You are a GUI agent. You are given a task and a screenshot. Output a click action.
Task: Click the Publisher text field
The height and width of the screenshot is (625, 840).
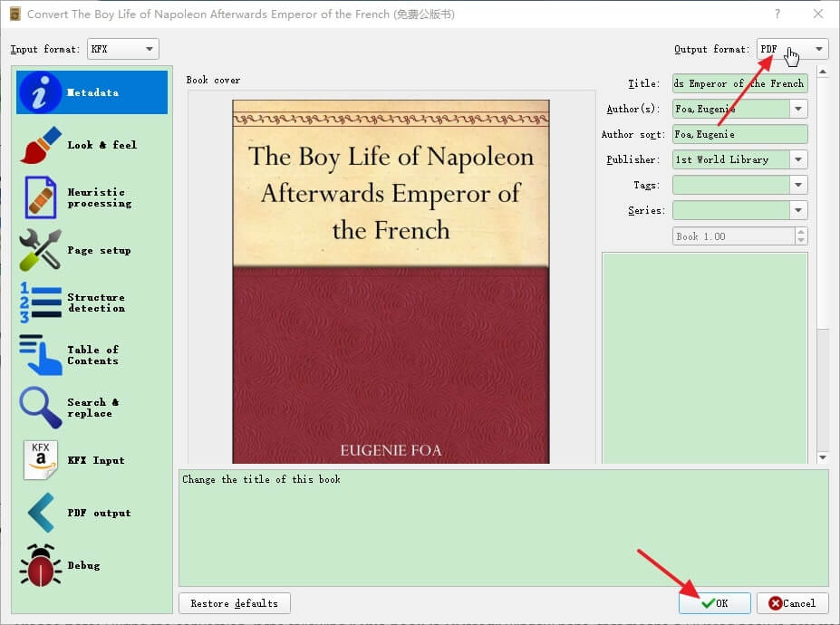(x=731, y=159)
